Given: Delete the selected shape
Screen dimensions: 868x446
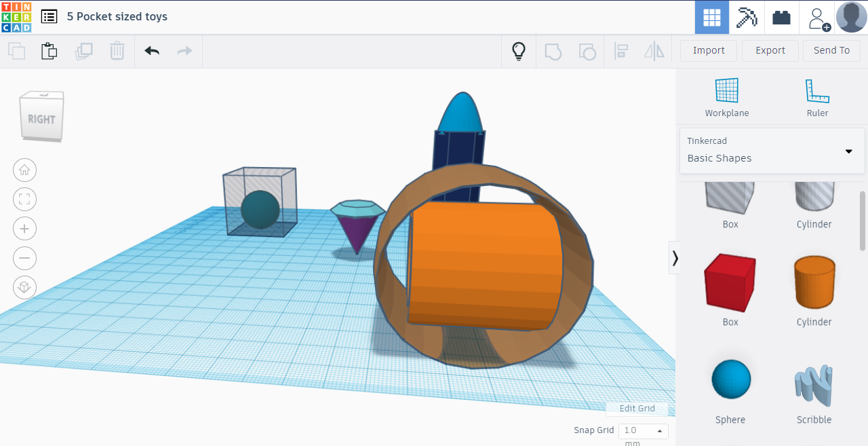Looking at the screenshot, I should click(117, 50).
